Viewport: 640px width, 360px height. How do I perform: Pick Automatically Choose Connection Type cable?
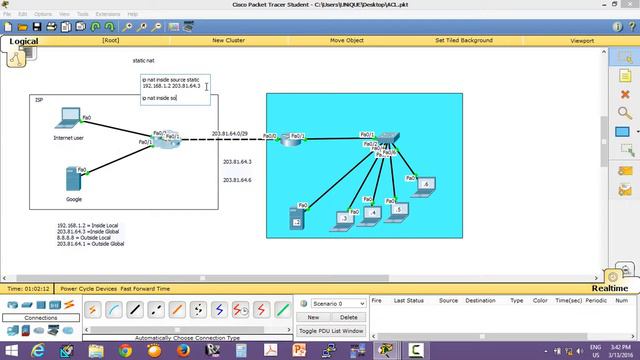[93, 311]
